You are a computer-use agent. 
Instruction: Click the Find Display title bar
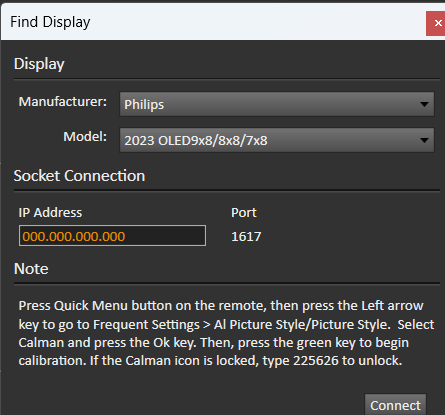[x=213, y=22]
